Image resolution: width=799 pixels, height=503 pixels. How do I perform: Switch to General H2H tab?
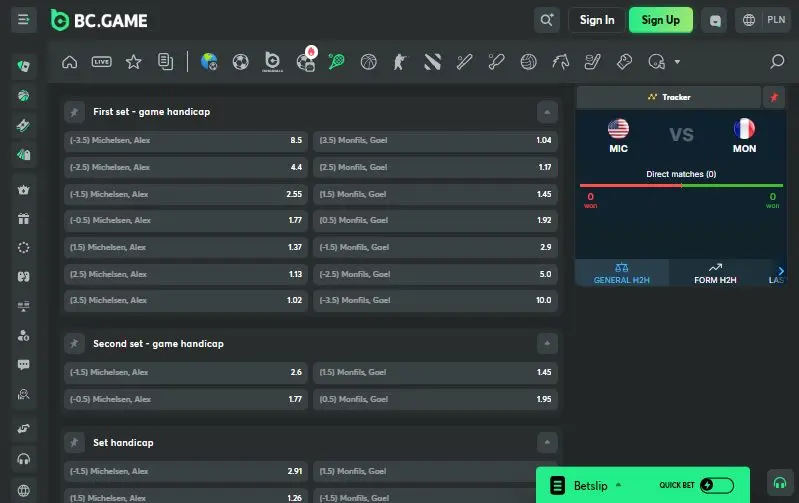(x=621, y=273)
